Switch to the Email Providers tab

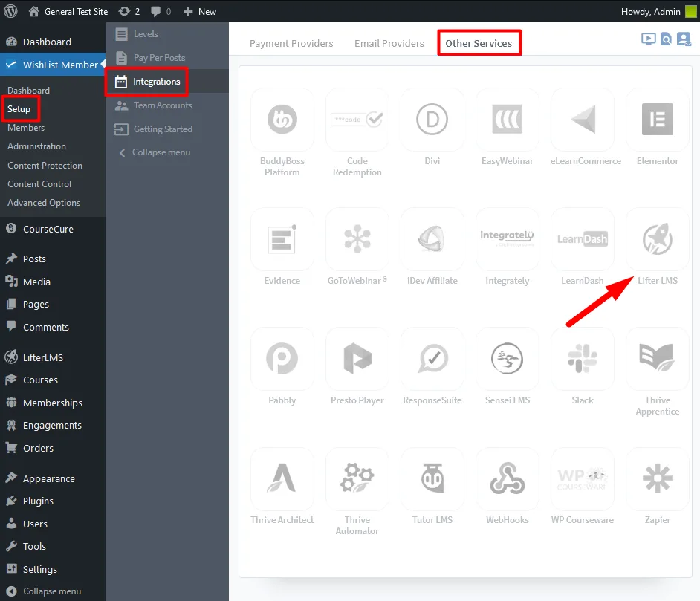tap(389, 43)
